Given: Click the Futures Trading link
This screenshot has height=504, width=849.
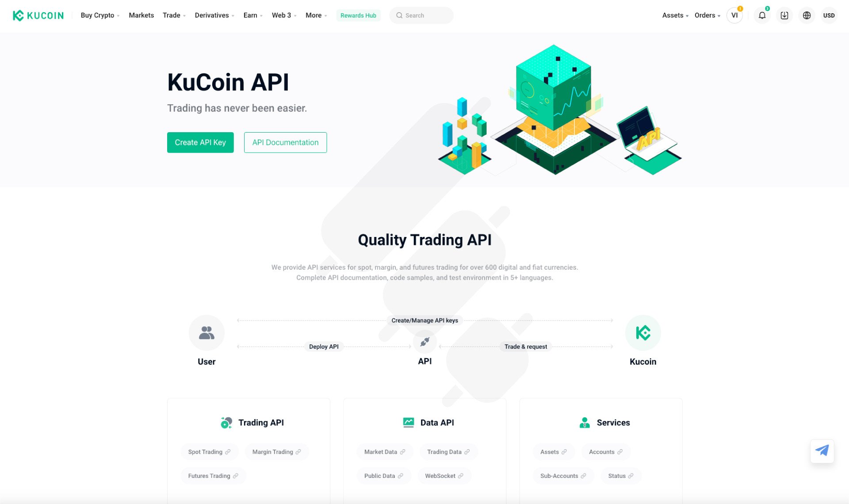Looking at the screenshot, I should (213, 475).
